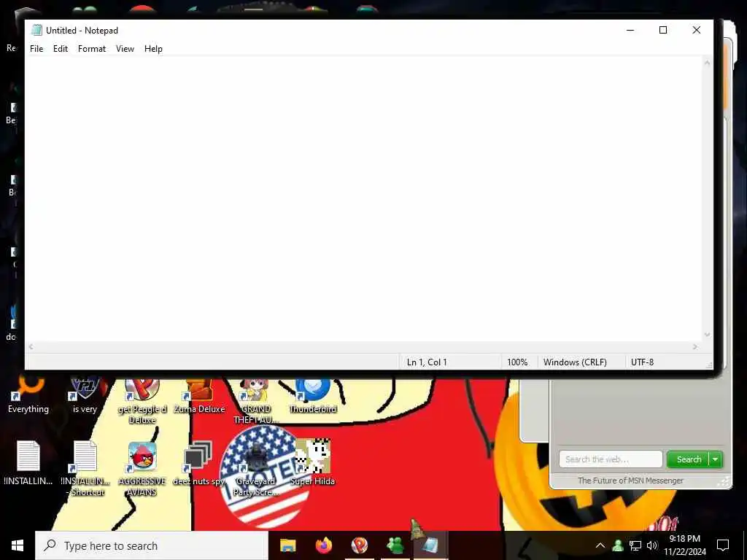Open The Future of MSN Messenger link
The image size is (747, 560).
pos(630,481)
